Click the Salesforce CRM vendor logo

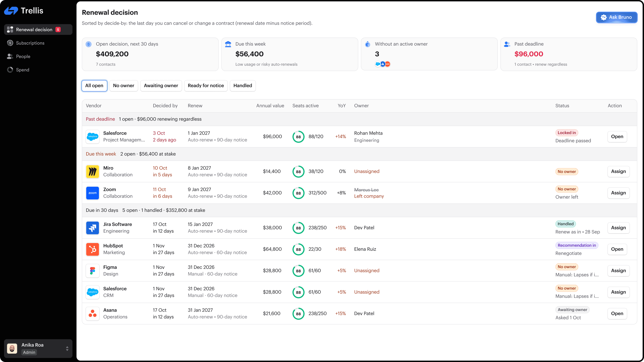pos(93,292)
